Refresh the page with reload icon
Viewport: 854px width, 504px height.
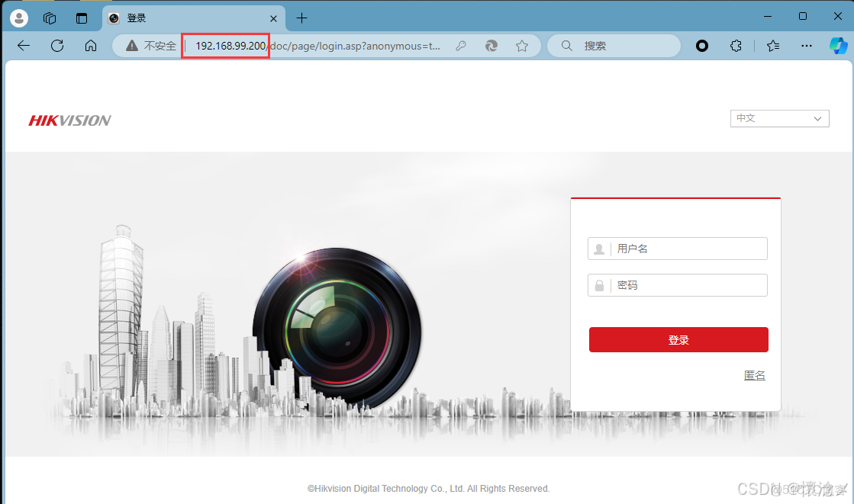(x=57, y=46)
